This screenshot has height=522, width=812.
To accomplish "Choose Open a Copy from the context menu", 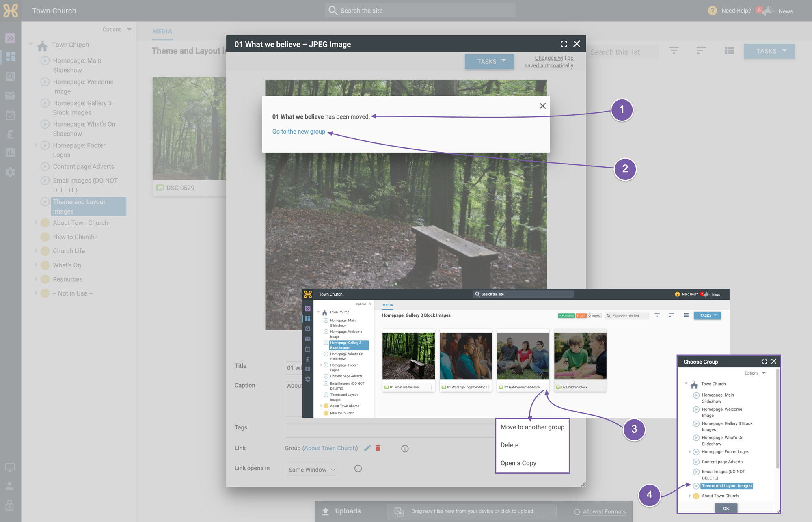I will pos(518,463).
